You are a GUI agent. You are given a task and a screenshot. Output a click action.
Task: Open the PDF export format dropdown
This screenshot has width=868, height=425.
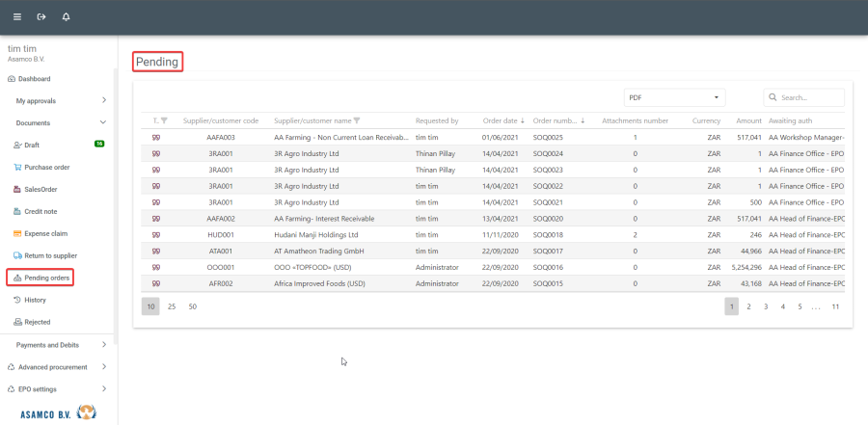pyautogui.click(x=674, y=97)
